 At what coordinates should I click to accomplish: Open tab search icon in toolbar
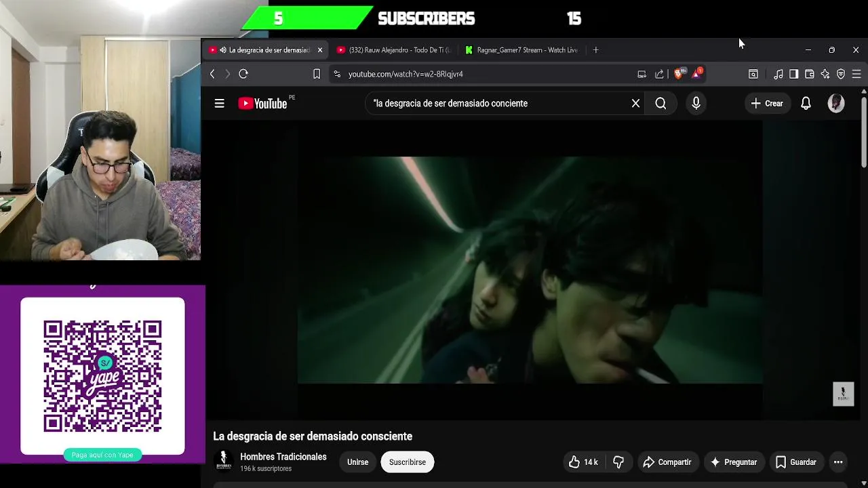(753, 74)
